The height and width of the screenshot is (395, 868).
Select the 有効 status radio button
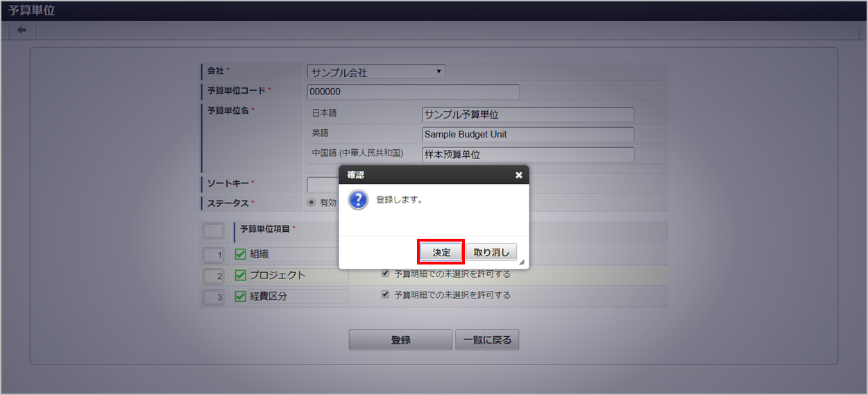pos(312,203)
